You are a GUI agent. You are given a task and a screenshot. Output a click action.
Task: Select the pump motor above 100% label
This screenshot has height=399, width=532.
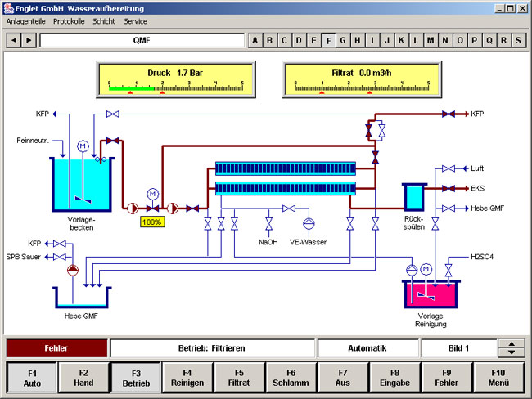click(151, 193)
